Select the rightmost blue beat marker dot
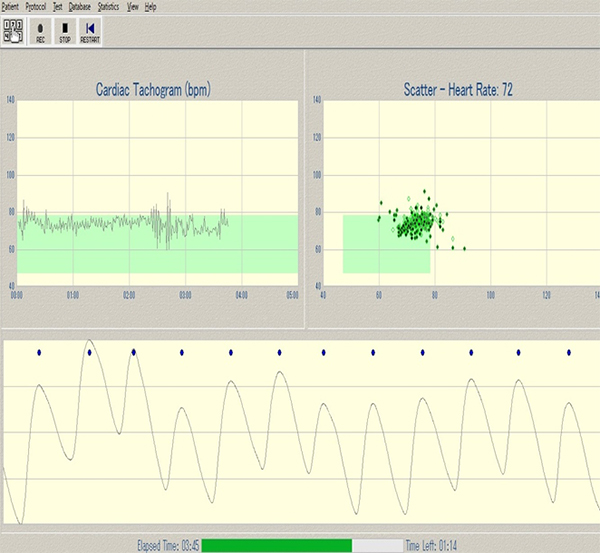This screenshot has height=553, width=600. pyautogui.click(x=568, y=352)
